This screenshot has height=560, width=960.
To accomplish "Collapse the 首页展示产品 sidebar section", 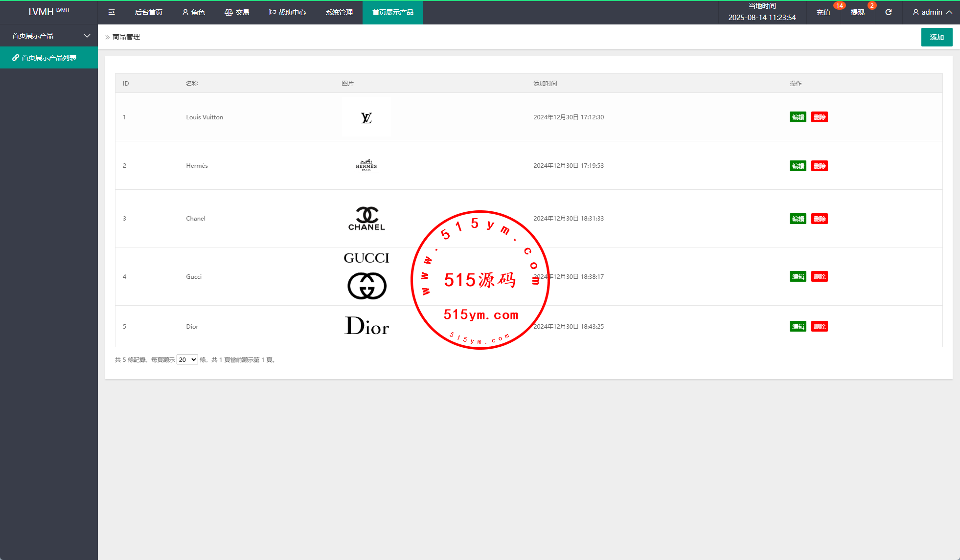I will click(x=87, y=36).
